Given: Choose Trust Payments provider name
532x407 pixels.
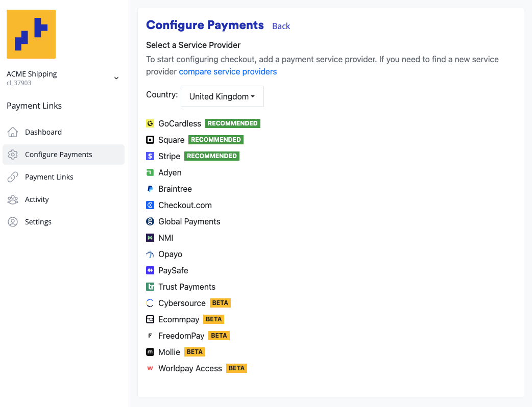Looking at the screenshot, I should pyautogui.click(x=187, y=287).
